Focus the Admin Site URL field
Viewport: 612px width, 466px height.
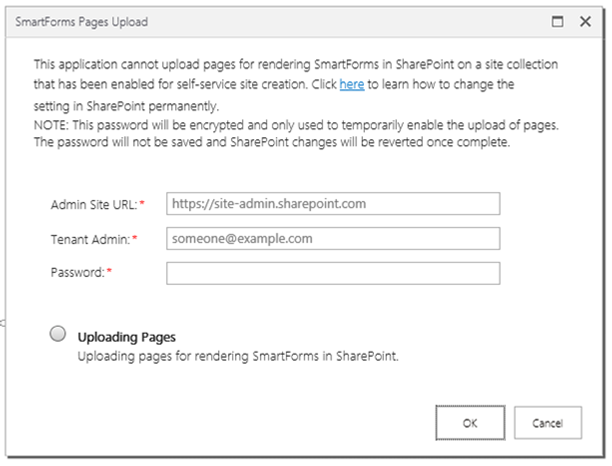coord(333,204)
